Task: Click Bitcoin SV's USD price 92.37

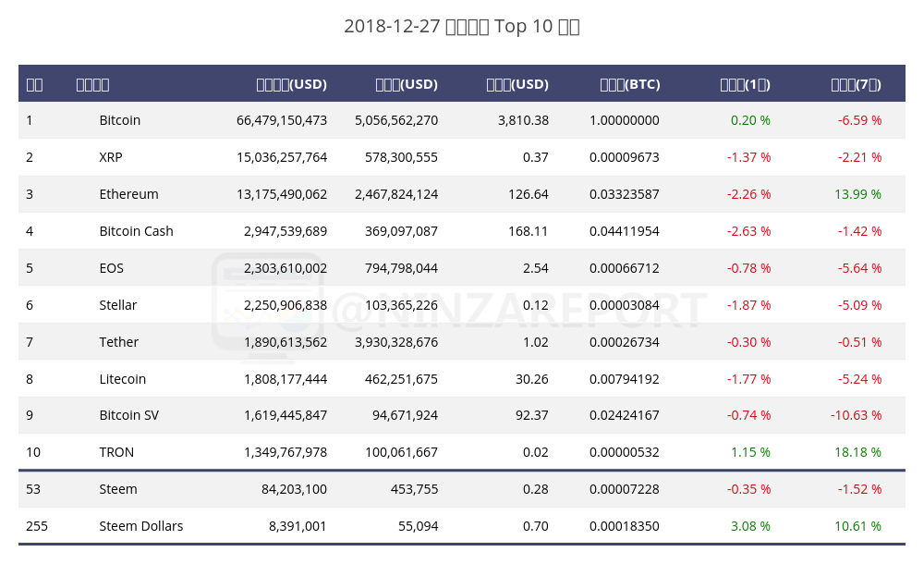Action: [532, 415]
